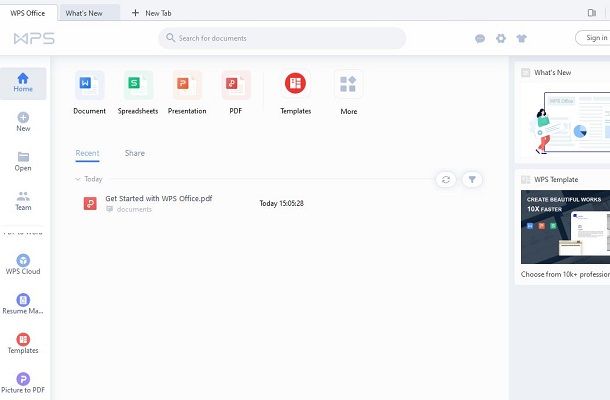
Task: Click the Sign in button
Action: pos(594,38)
